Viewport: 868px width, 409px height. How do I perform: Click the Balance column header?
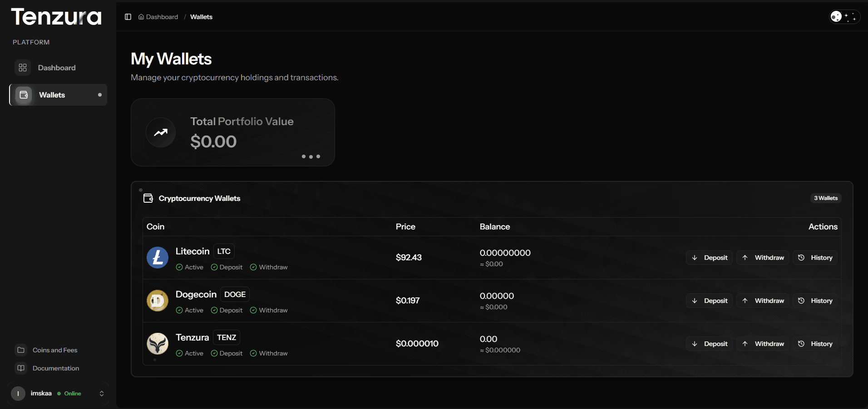[495, 227]
